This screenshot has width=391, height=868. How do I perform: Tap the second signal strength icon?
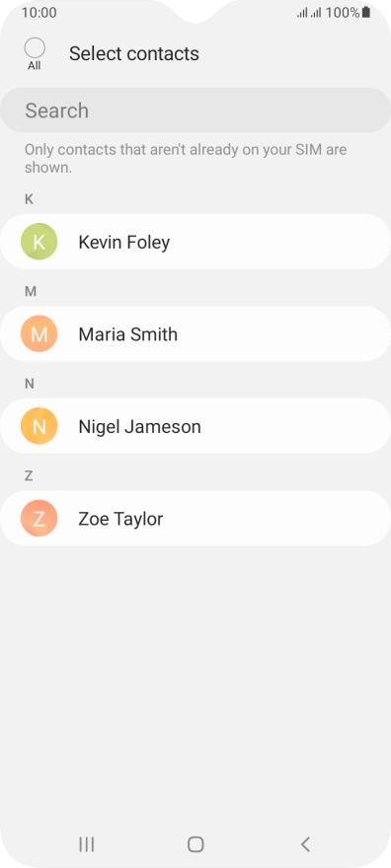[x=316, y=13]
